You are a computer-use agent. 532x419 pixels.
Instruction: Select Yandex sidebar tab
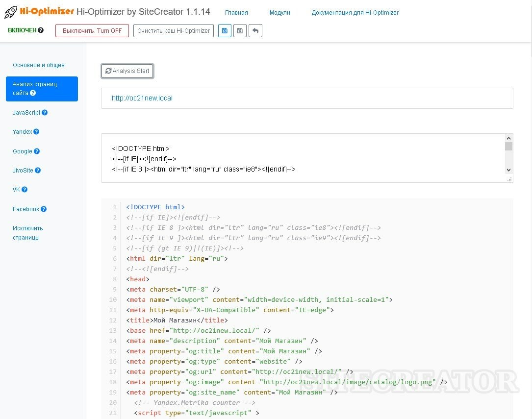pyautogui.click(x=23, y=131)
